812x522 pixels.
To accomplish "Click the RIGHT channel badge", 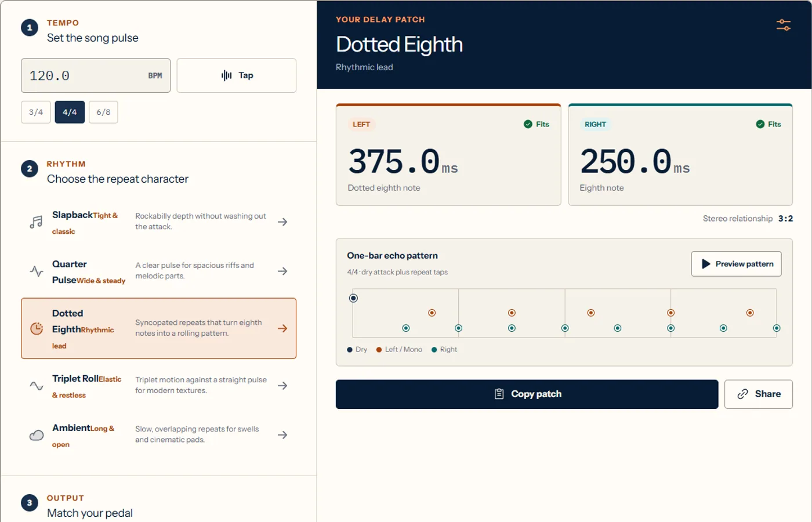I will coord(596,124).
